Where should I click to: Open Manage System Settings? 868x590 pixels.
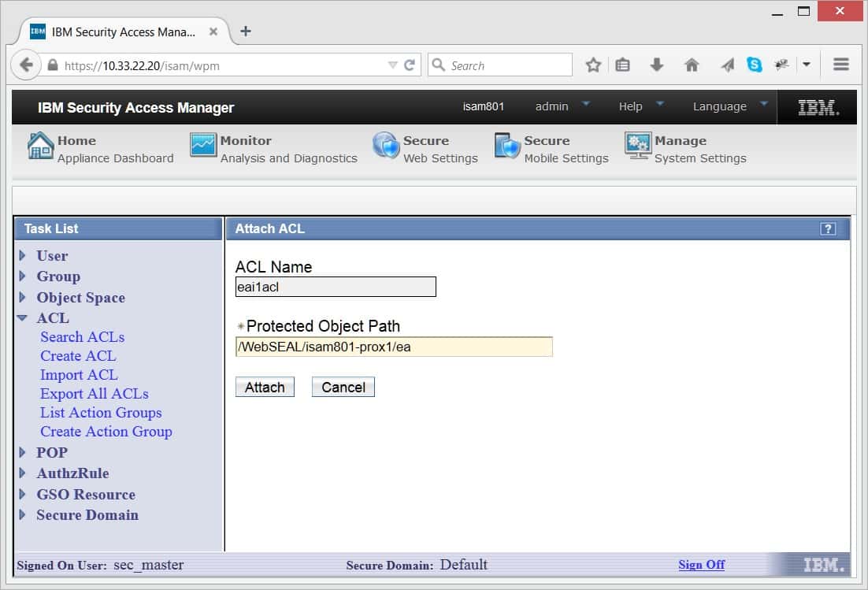pos(638,145)
